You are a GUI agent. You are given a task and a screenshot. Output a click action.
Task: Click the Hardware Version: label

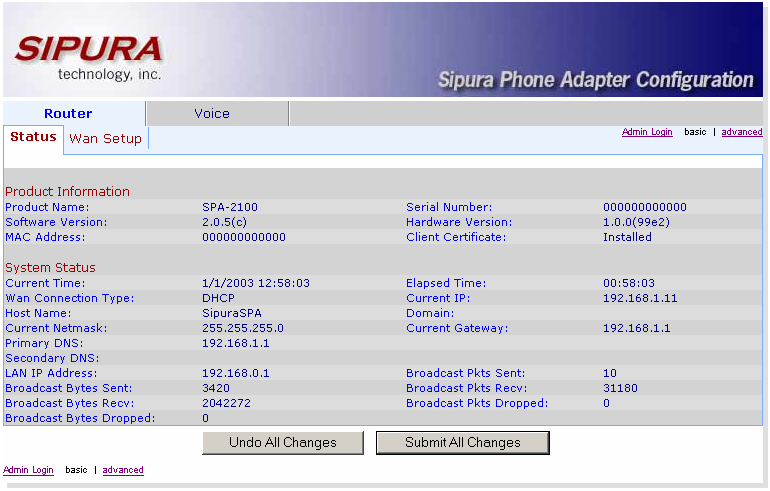pos(459,222)
